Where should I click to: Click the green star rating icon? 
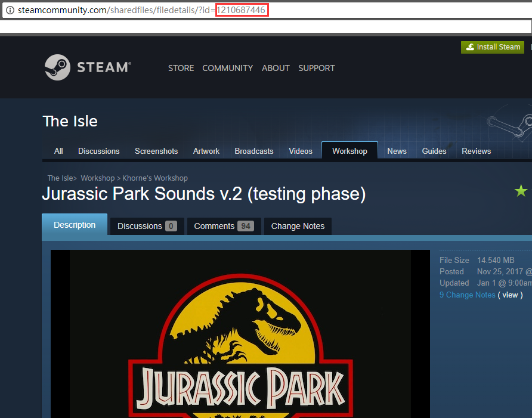[x=521, y=191]
